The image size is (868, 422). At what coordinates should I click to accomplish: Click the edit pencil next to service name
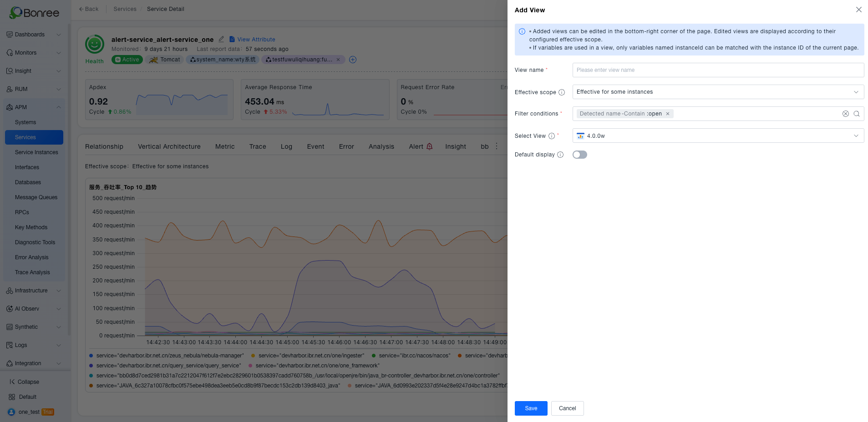[x=222, y=39]
